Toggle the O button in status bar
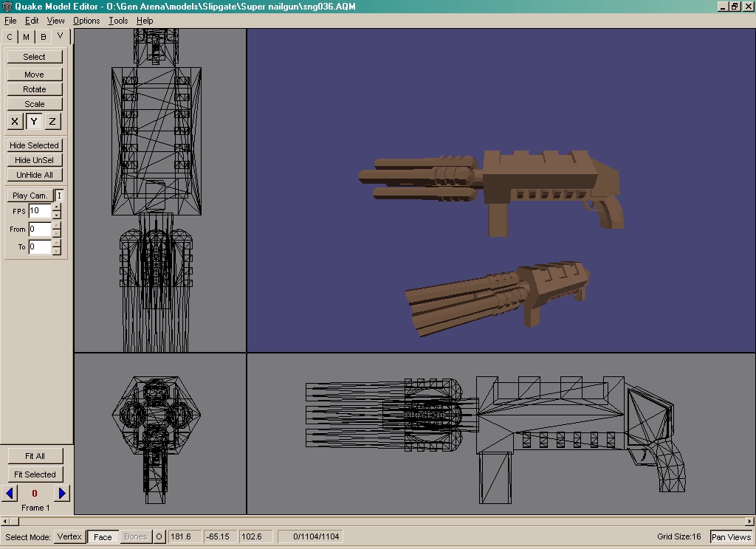 pyautogui.click(x=159, y=536)
